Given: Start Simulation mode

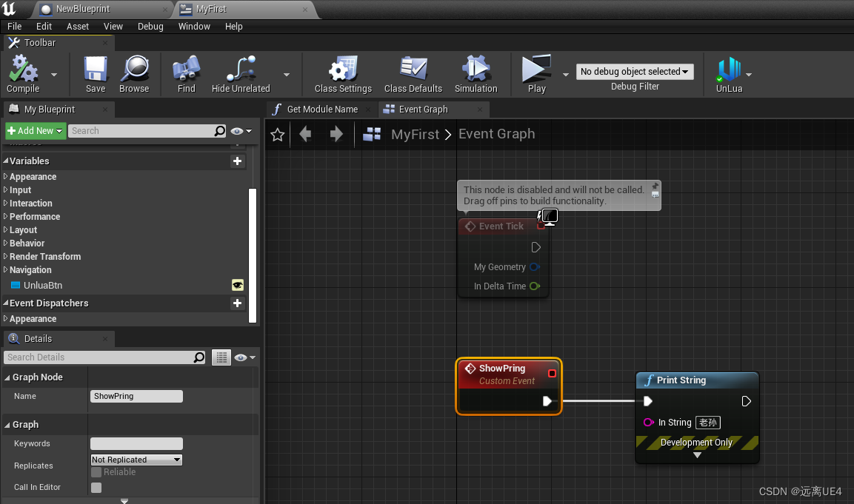Looking at the screenshot, I should pyautogui.click(x=476, y=72).
